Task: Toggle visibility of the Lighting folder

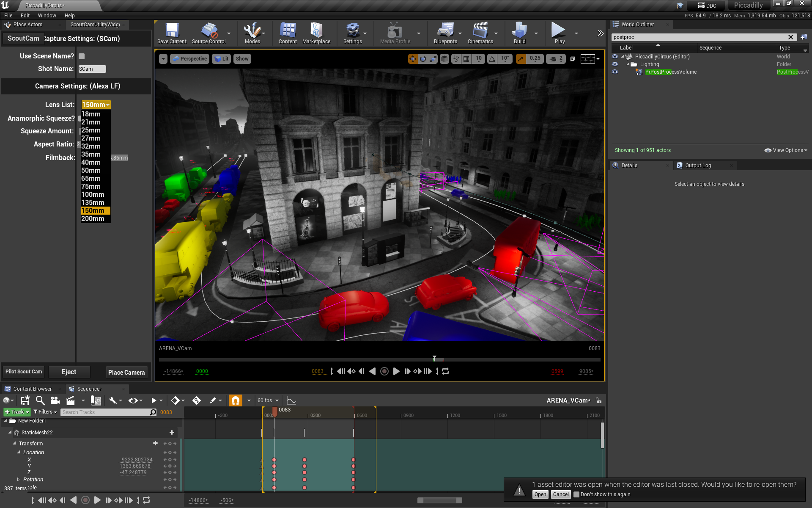Action: pyautogui.click(x=615, y=64)
